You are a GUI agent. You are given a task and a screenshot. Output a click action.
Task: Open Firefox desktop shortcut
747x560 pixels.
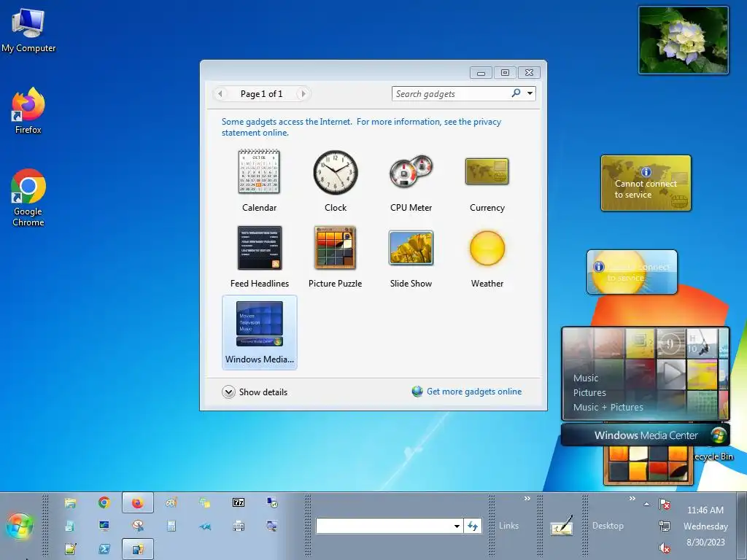pyautogui.click(x=28, y=111)
